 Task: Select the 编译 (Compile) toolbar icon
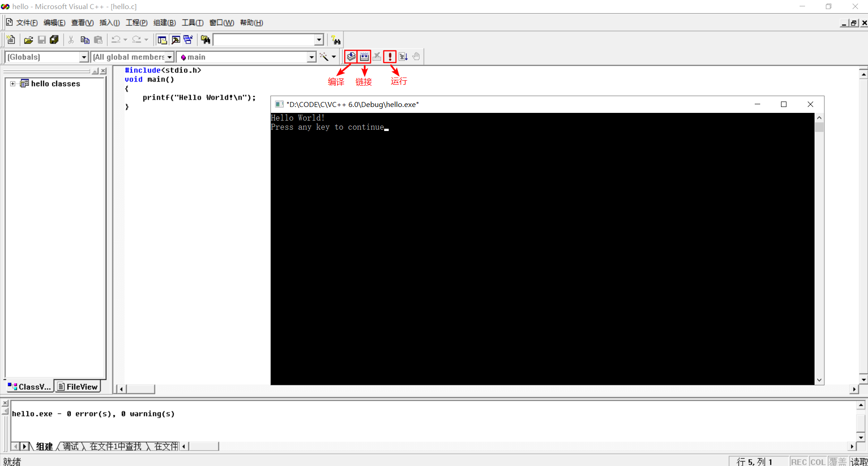(x=351, y=56)
